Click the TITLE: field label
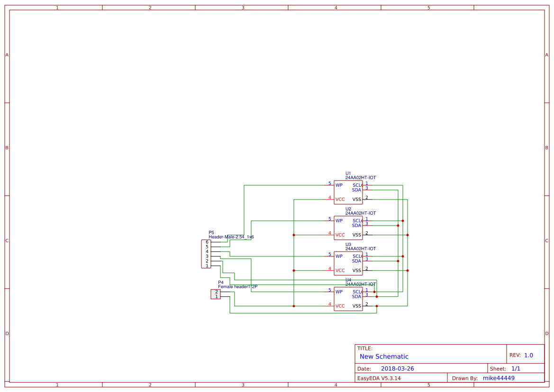 [364, 348]
